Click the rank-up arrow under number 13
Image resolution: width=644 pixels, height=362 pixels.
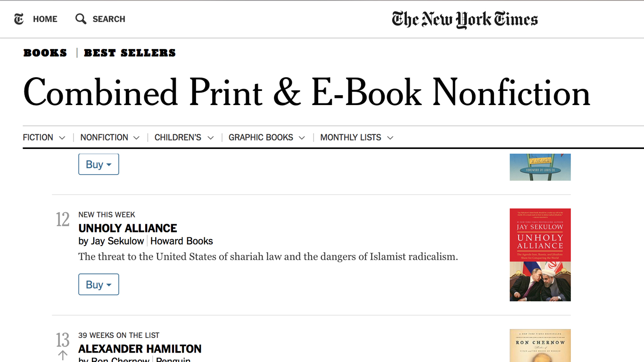coord(63,355)
